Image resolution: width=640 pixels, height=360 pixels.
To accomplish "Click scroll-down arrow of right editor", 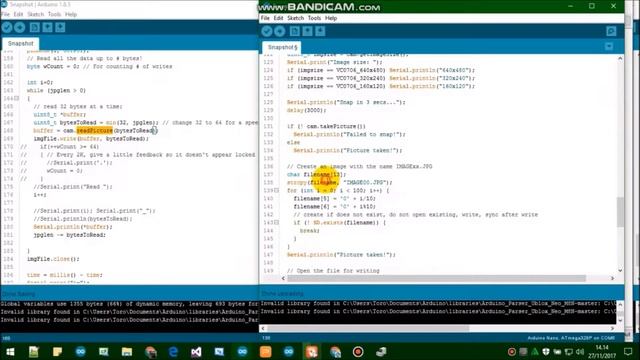I will coord(620,270).
